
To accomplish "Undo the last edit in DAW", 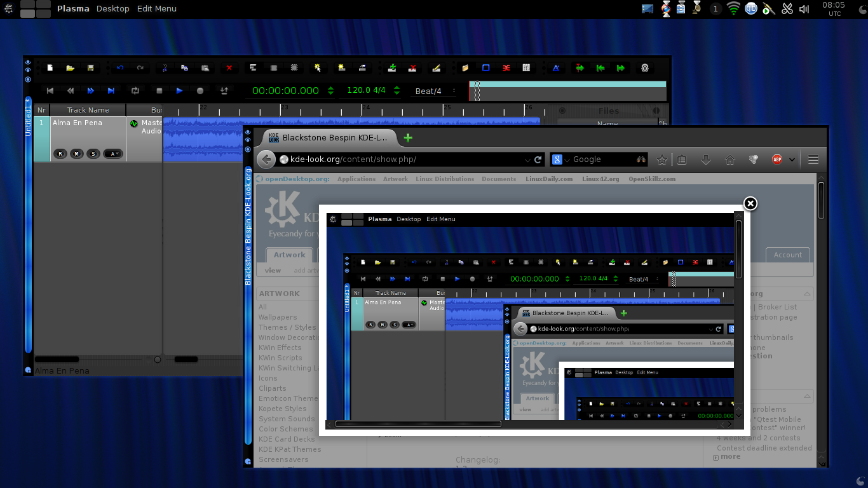I will [120, 68].
